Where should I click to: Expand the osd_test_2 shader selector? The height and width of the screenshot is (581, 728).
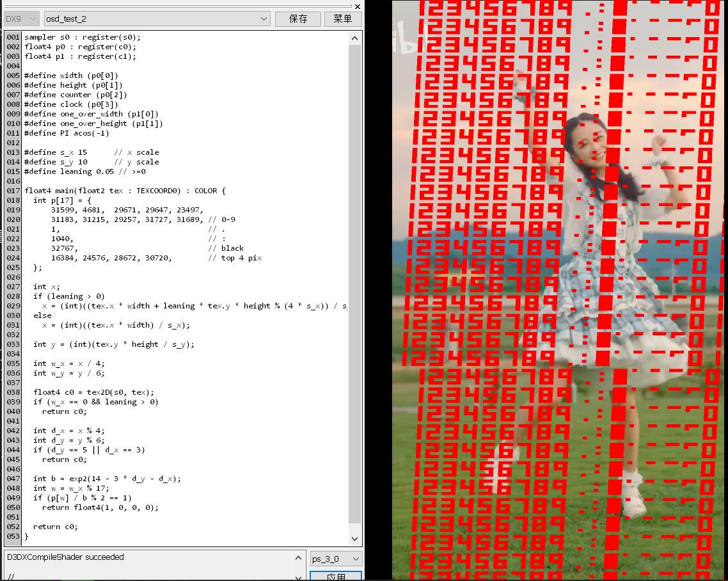point(157,19)
